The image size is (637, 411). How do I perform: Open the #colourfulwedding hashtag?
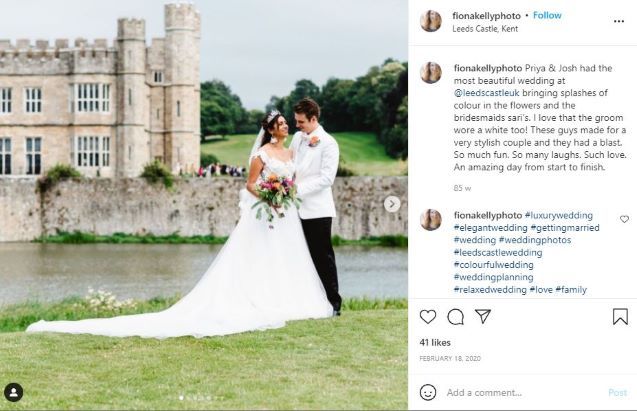pos(494,265)
